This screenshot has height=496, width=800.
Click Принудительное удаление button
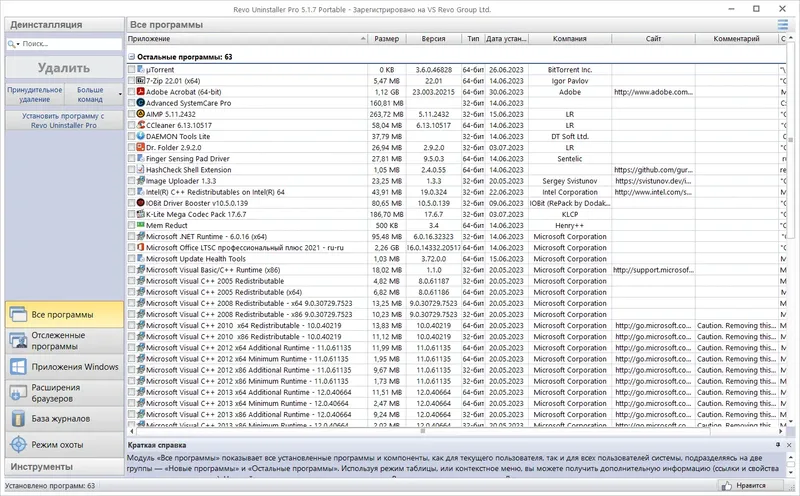[35, 94]
